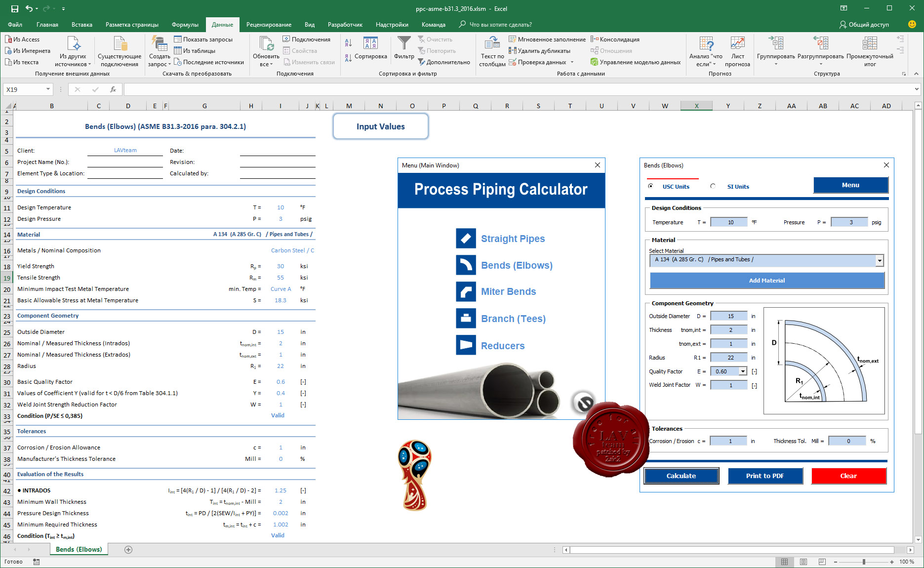Click Text to Columns (Текст по столбцам)
Viewport: 924px width, 568px height.
[x=492, y=51]
